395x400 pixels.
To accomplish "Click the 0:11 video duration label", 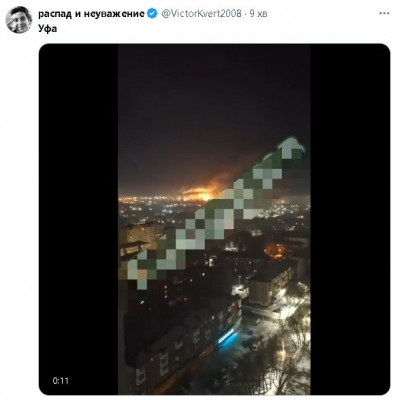I will [x=60, y=380].
